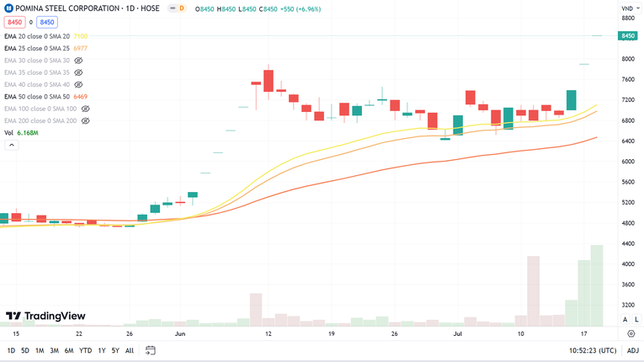The image size is (644, 362).
Task: Select the 6M time range
Action: point(69,350)
